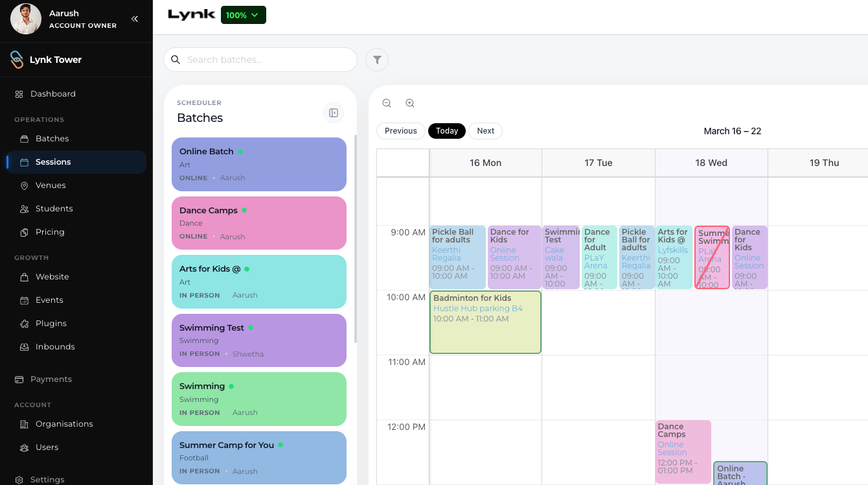Image resolution: width=868 pixels, height=485 pixels.
Task: Select the Sessions menu item
Action: [x=76, y=162]
